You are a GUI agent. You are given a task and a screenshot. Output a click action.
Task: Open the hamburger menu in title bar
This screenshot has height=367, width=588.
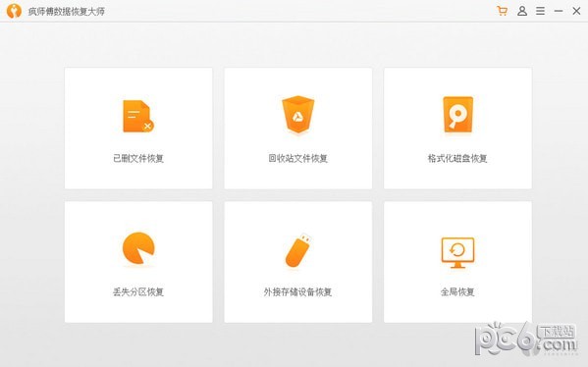point(540,11)
